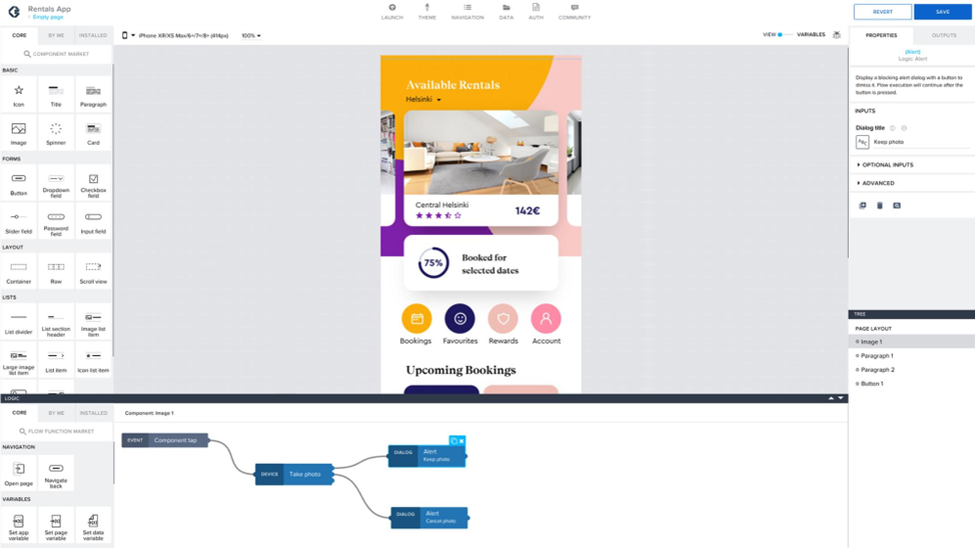Click the Save button
The width and height of the screenshot is (975, 548).
coord(943,12)
